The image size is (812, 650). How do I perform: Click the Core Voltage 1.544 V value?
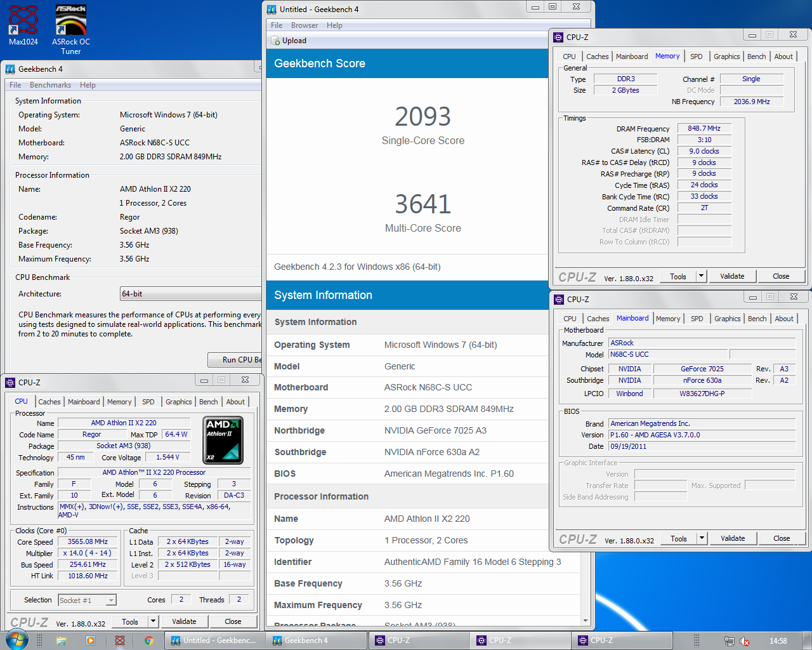point(167,457)
